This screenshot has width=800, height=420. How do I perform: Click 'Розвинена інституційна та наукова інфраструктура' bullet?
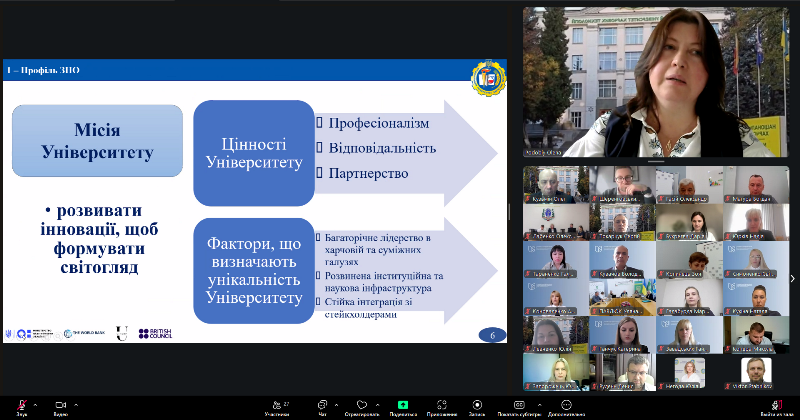coord(384,282)
